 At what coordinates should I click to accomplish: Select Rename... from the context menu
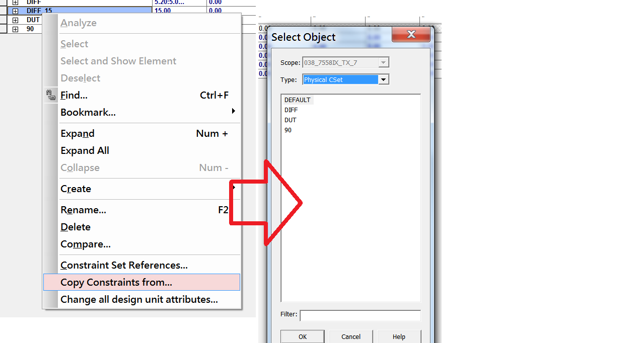click(145, 210)
